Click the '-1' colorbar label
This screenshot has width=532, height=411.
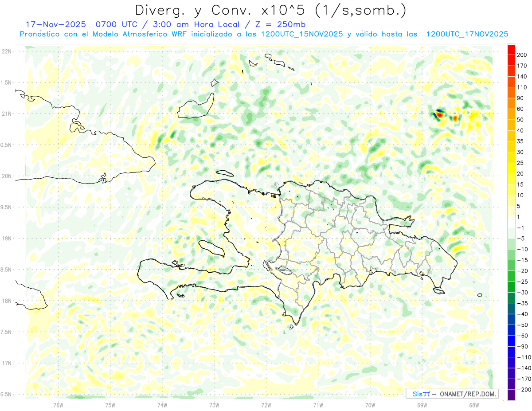(x=520, y=228)
